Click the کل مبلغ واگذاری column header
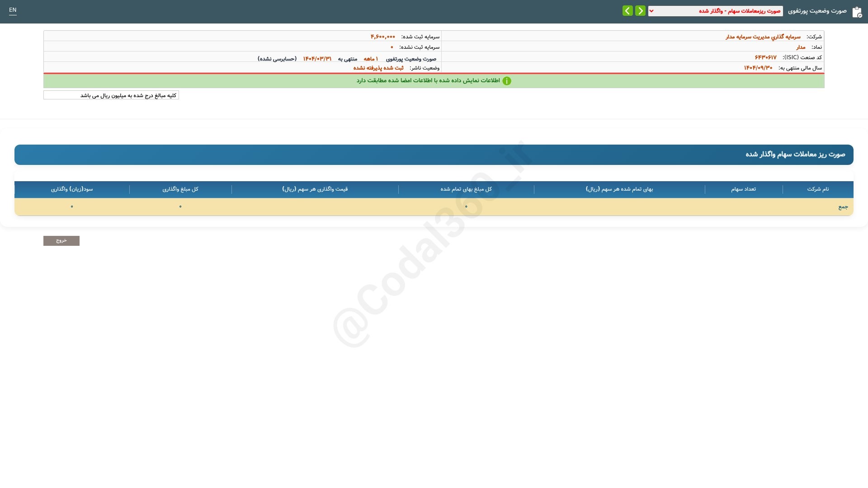The height and width of the screenshot is (488, 868). point(180,189)
